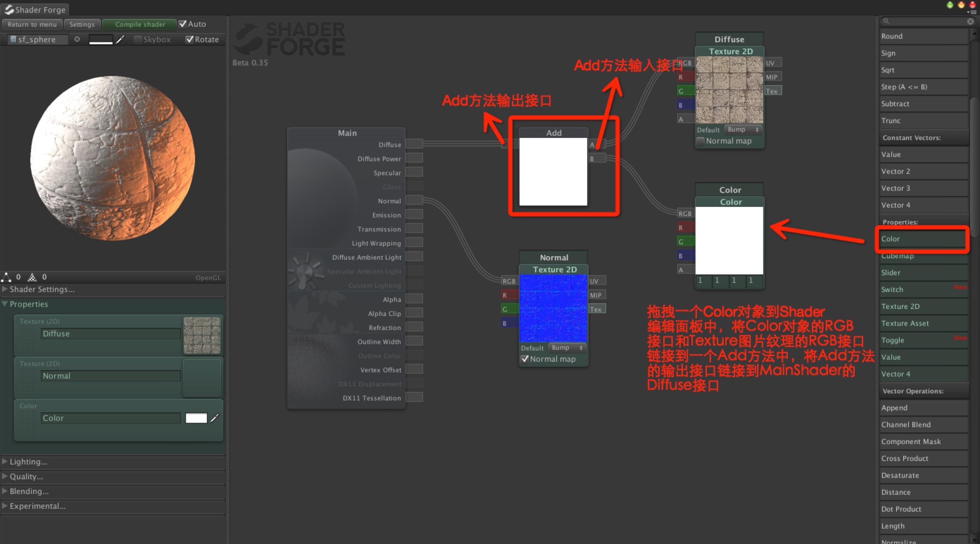Click the sf_sphere input field in toolbar

pos(38,39)
